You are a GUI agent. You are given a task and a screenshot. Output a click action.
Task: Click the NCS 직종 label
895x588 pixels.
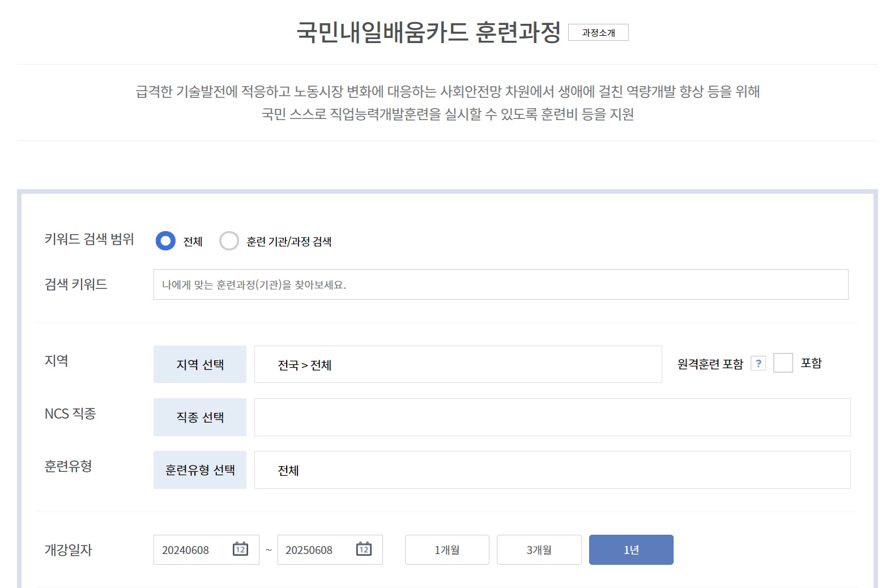pyautogui.click(x=70, y=414)
